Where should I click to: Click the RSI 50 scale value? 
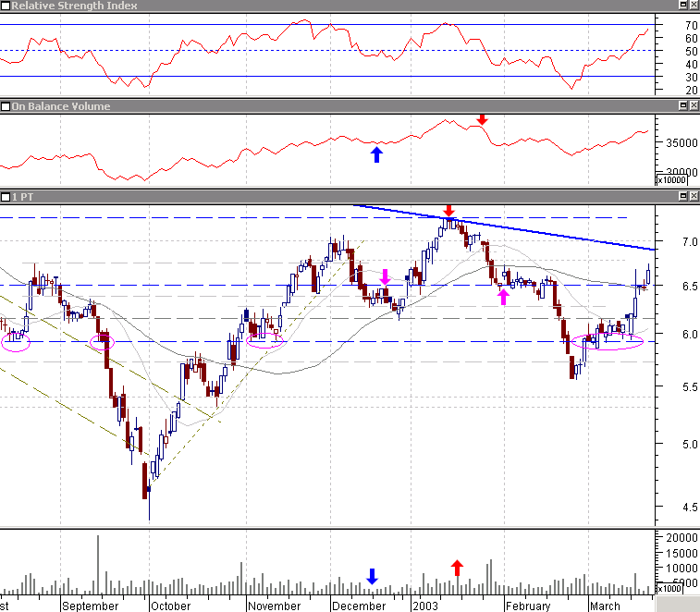[691, 52]
